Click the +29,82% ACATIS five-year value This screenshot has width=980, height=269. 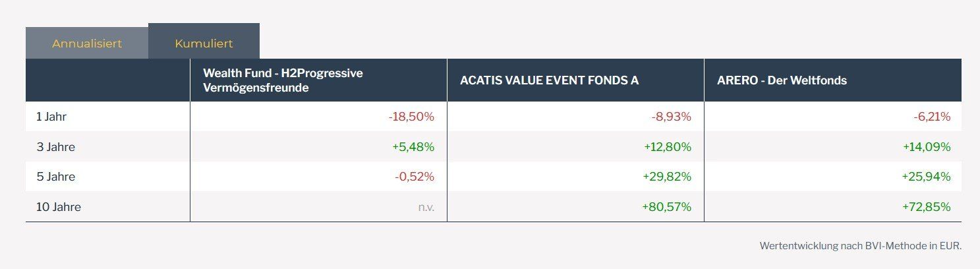pos(667,177)
